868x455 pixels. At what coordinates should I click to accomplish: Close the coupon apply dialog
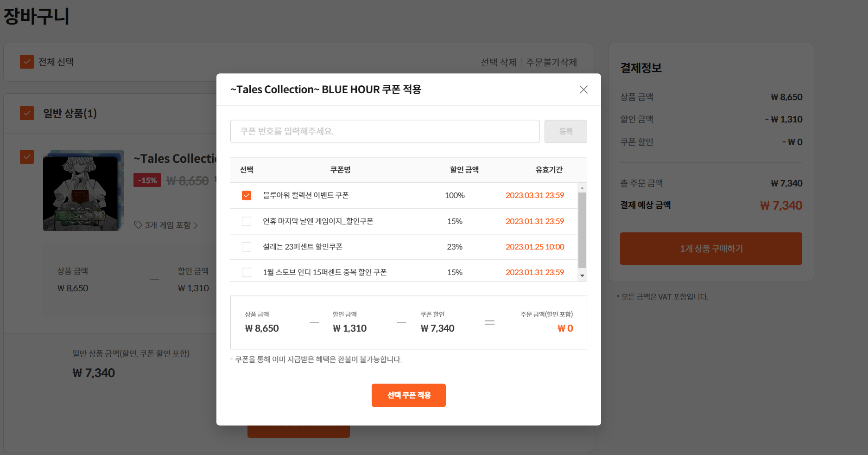(x=583, y=90)
